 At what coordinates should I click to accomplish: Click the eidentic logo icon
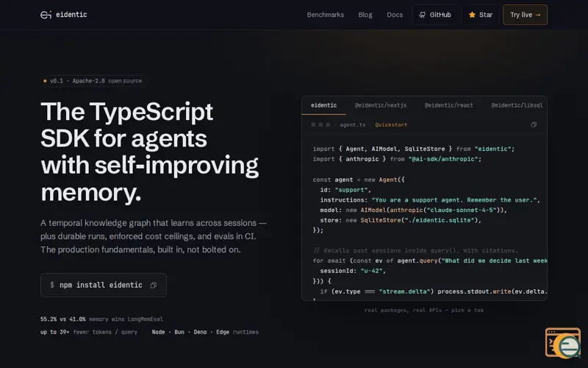coord(46,15)
